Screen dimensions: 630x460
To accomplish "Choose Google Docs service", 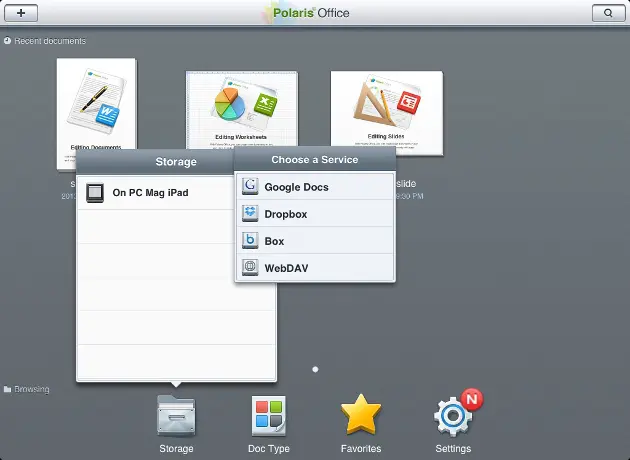I will tap(315, 187).
